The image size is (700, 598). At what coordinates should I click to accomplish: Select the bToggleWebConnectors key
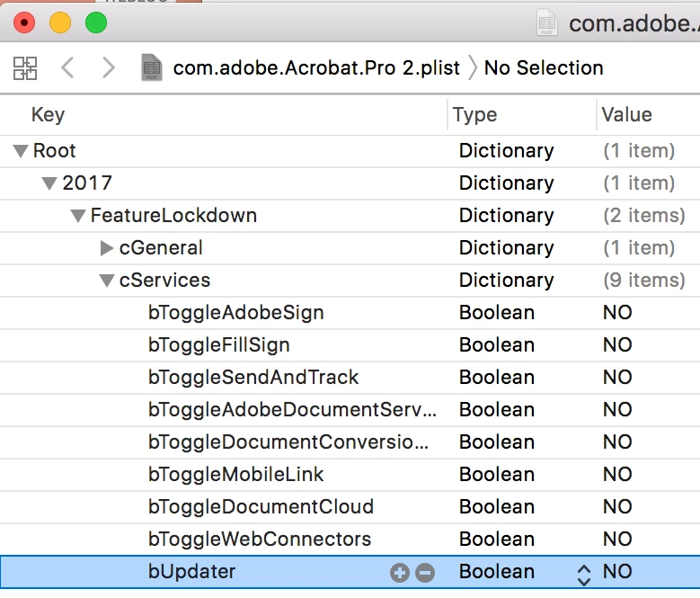pos(260,540)
